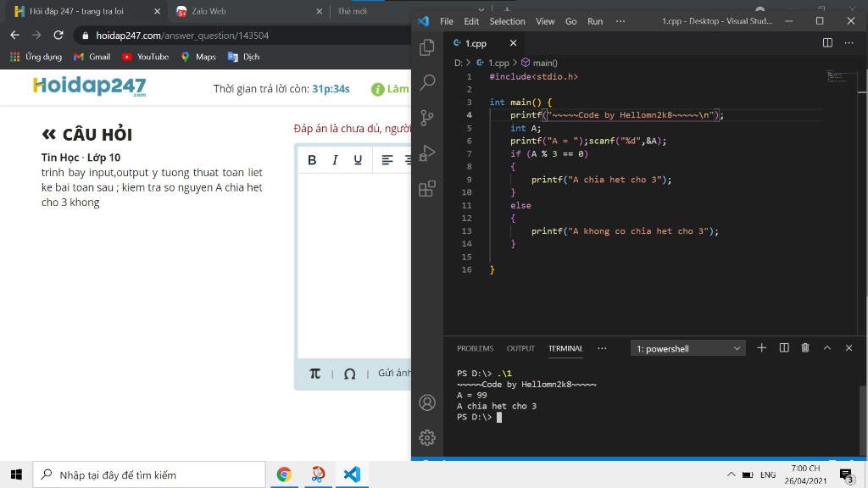Split the terminal pane

(x=784, y=347)
